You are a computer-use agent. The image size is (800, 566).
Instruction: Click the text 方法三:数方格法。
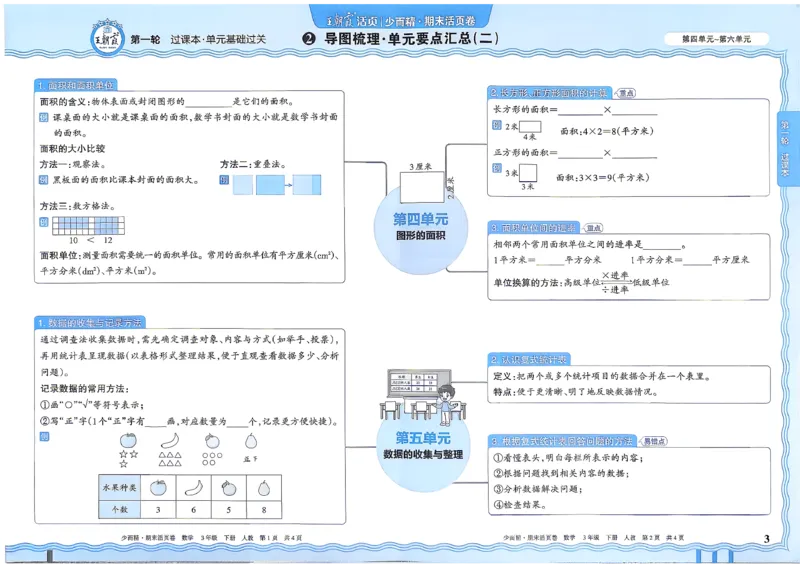click(78, 206)
